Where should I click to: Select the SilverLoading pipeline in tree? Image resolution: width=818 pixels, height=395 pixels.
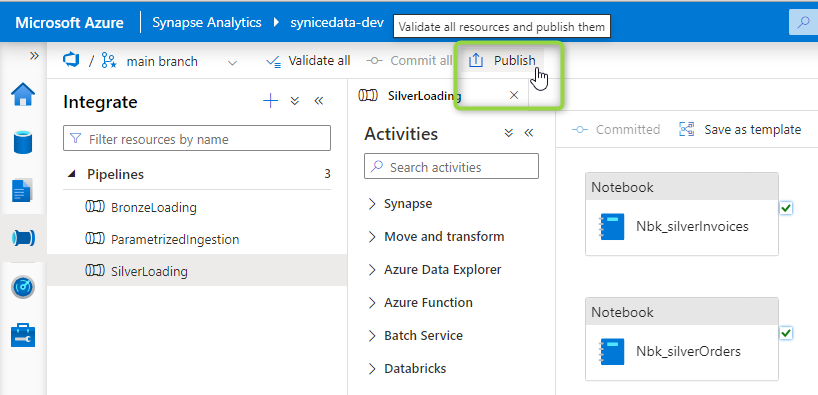(x=197, y=271)
